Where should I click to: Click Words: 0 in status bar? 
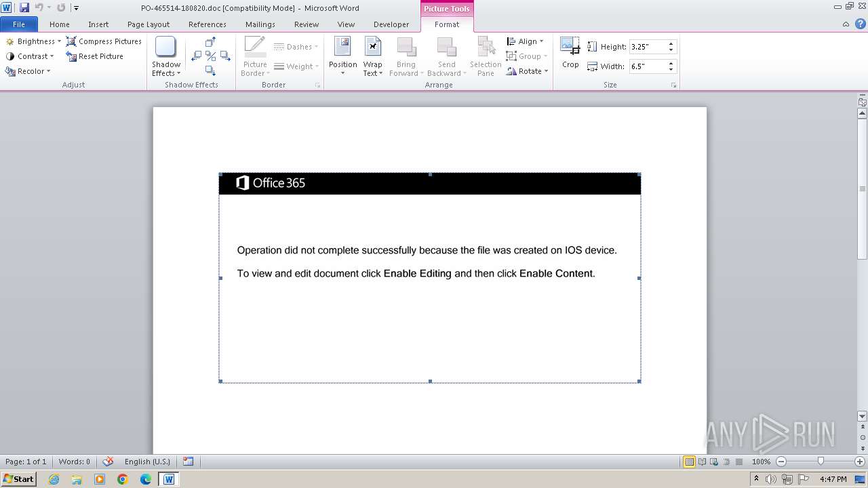(74, 462)
